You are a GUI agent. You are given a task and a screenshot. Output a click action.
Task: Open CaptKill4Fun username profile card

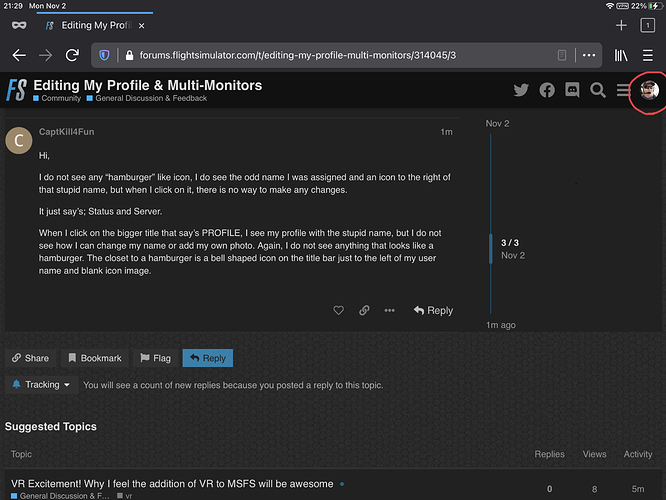click(x=67, y=132)
